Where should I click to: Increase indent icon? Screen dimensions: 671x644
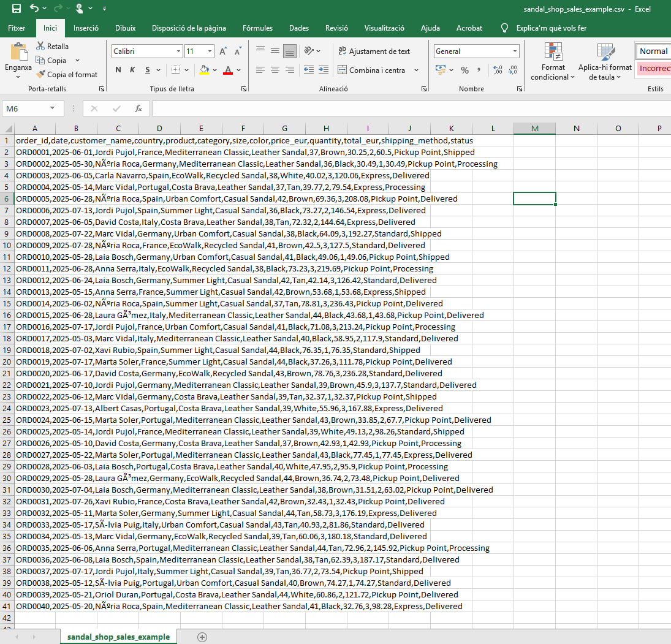click(324, 70)
